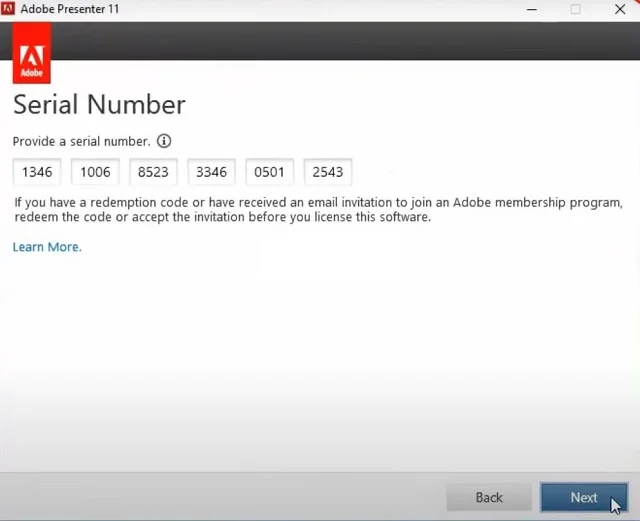Close the Adobe Presenter 11 window
The image size is (640, 521).
tap(620, 9)
